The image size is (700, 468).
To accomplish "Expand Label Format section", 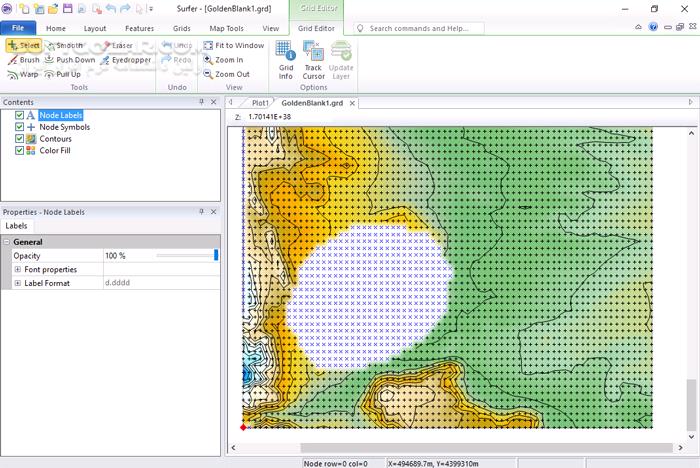I will (x=17, y=283).
